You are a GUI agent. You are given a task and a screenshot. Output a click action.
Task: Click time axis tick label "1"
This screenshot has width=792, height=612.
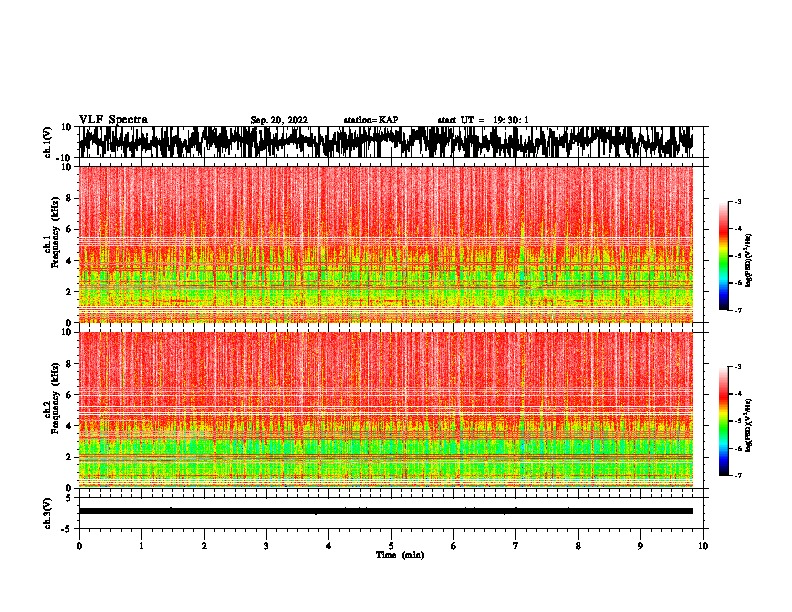click(141, 546)
